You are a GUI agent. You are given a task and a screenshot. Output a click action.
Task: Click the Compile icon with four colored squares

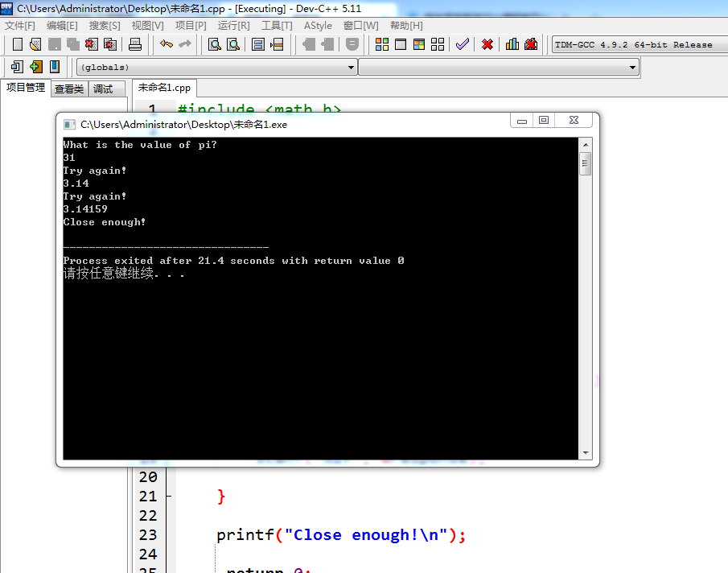pos(381,44)
